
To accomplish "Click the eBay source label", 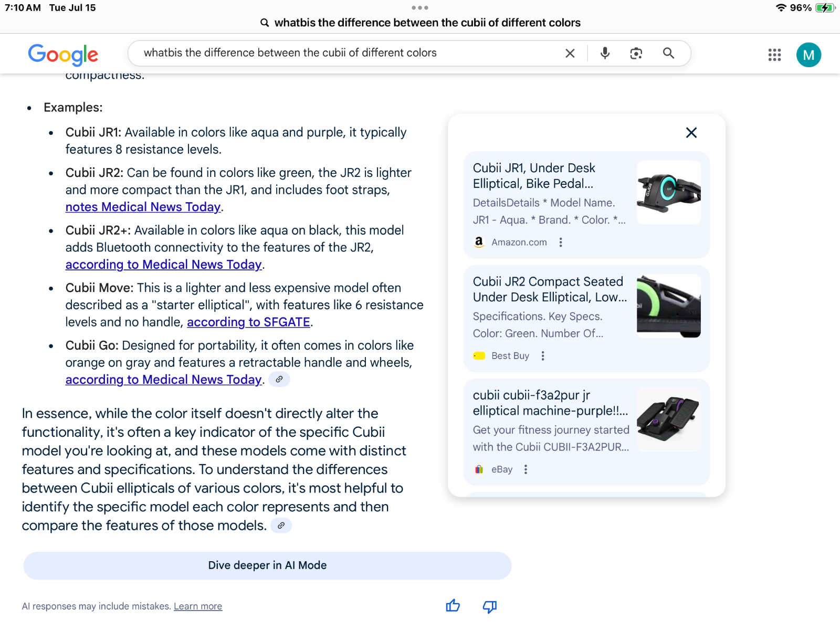I will point(502,469).
